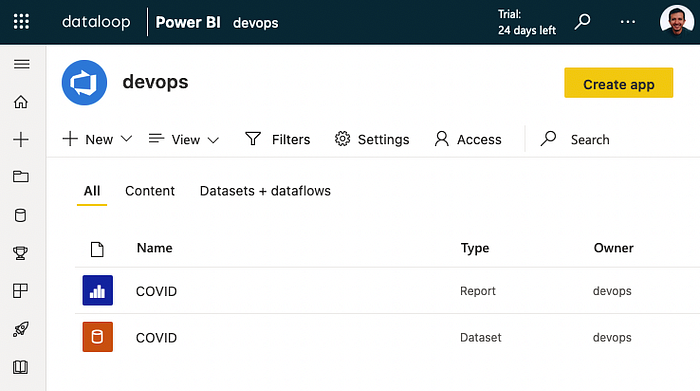Click the dataloop logo text
The image size is (700, 391).
96,21
